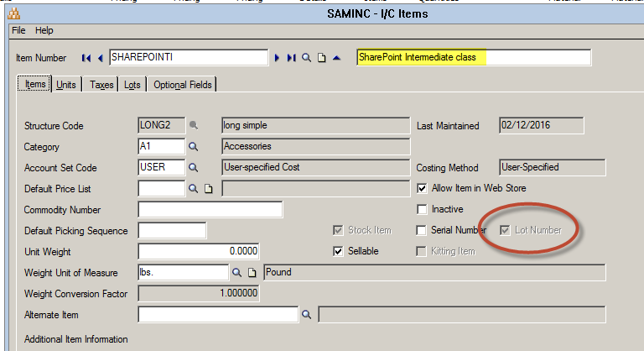
Task: Click the Default Picking Sequence field
Action: pyautogui.click(x=172, y=230)
